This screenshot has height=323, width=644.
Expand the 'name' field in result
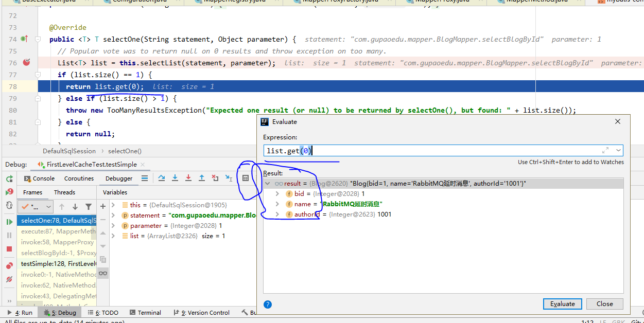(x=277, y=204)
